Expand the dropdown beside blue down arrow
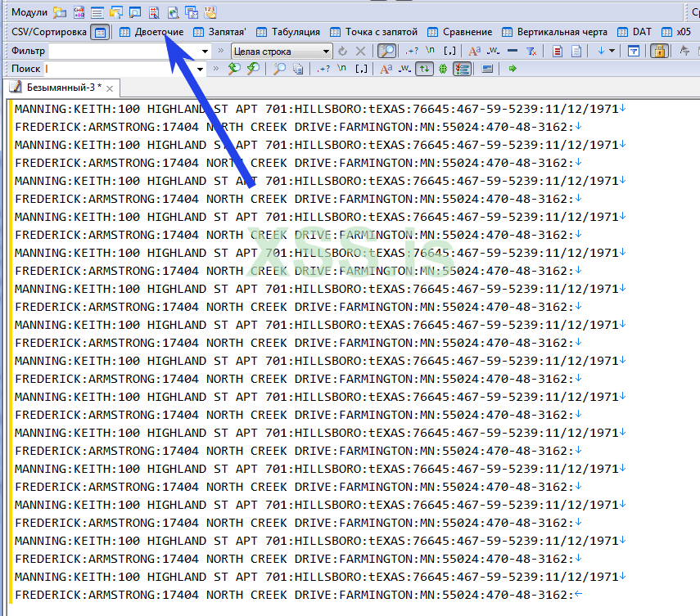Image resolution: width=700 pixels, height=616 pixels. 612,52
